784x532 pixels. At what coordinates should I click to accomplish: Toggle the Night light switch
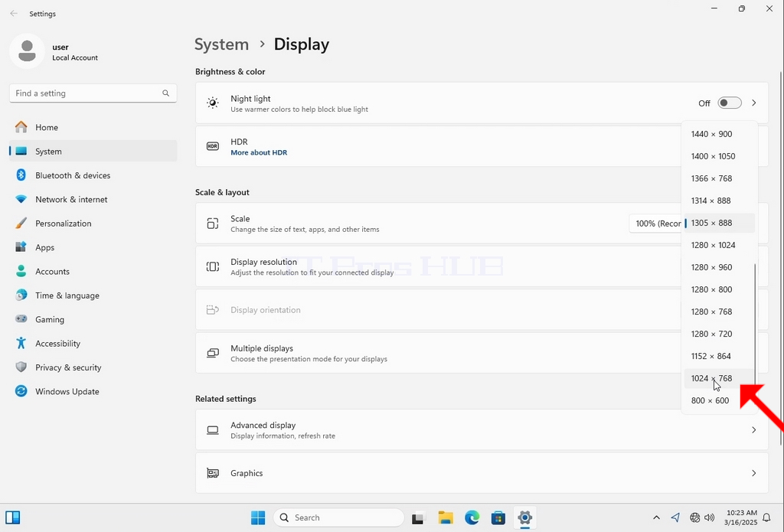click(729, 103)
